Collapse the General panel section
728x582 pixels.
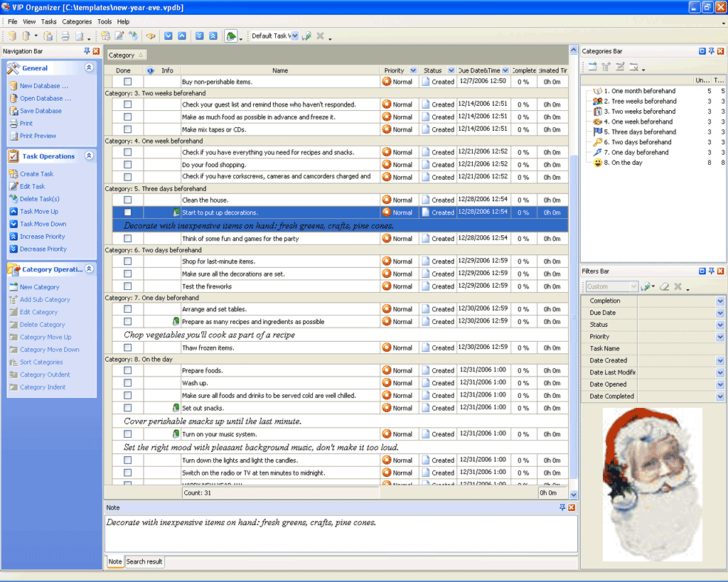coord(89,68)
